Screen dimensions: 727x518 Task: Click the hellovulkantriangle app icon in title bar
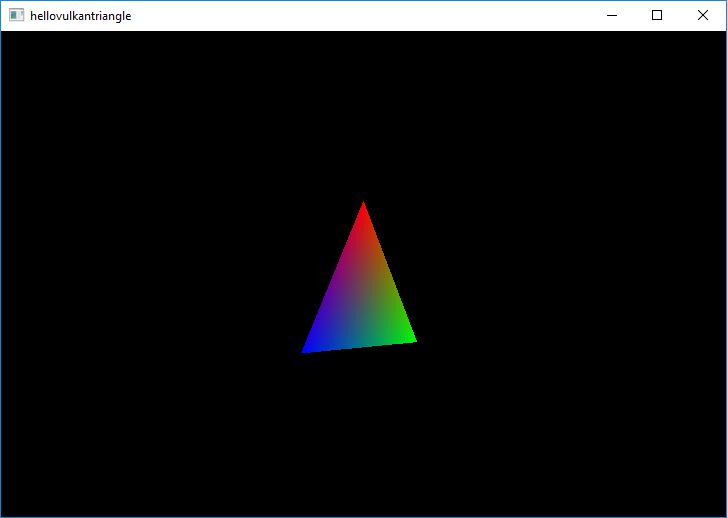coord(16,16)
